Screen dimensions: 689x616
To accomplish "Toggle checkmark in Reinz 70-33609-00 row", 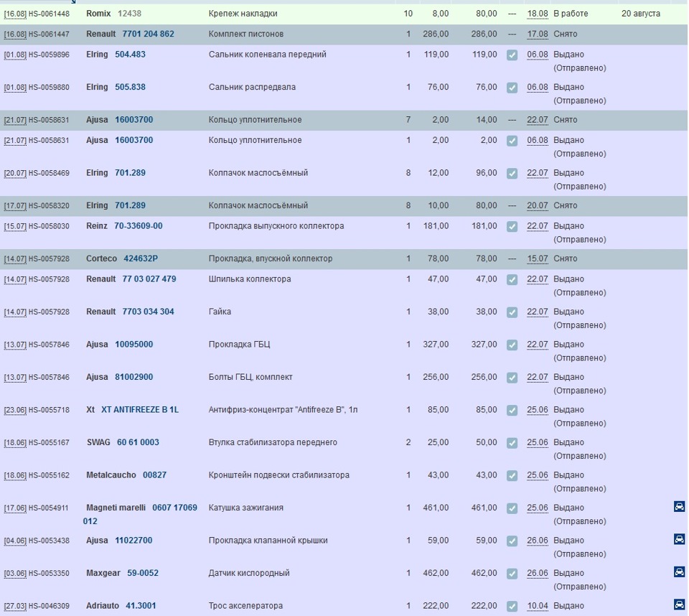I will click(x=512, y=226).
